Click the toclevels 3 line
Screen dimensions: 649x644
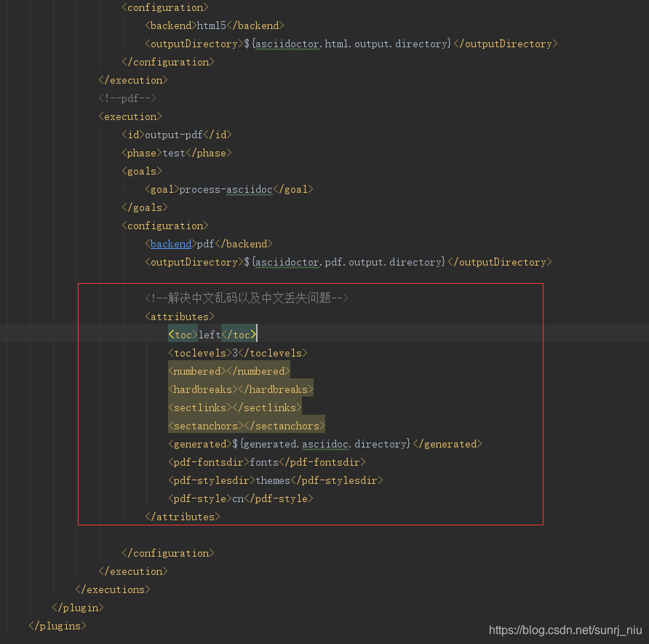click(238, 354)
